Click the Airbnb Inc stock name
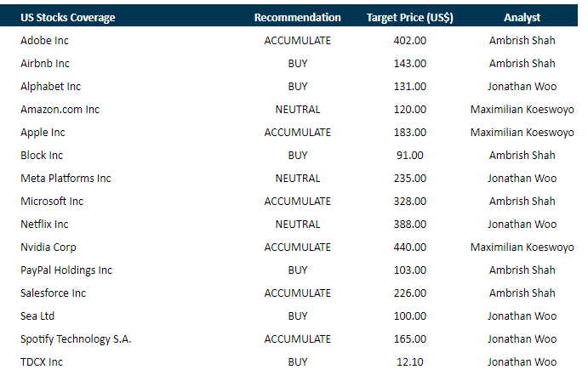Image resolution: width=588 pixels, height=381 pixels. [45, 63]
